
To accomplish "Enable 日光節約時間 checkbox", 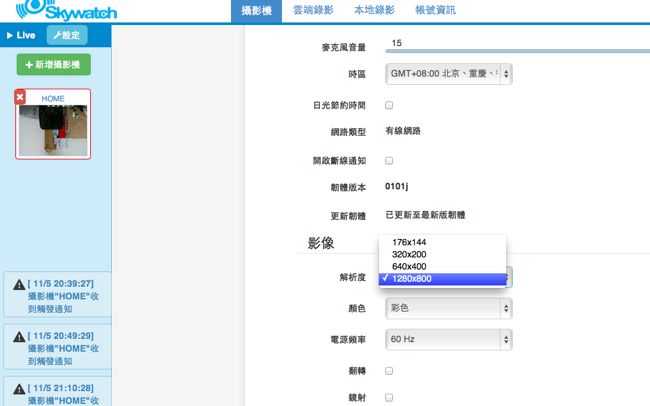I will click(389, 104).
